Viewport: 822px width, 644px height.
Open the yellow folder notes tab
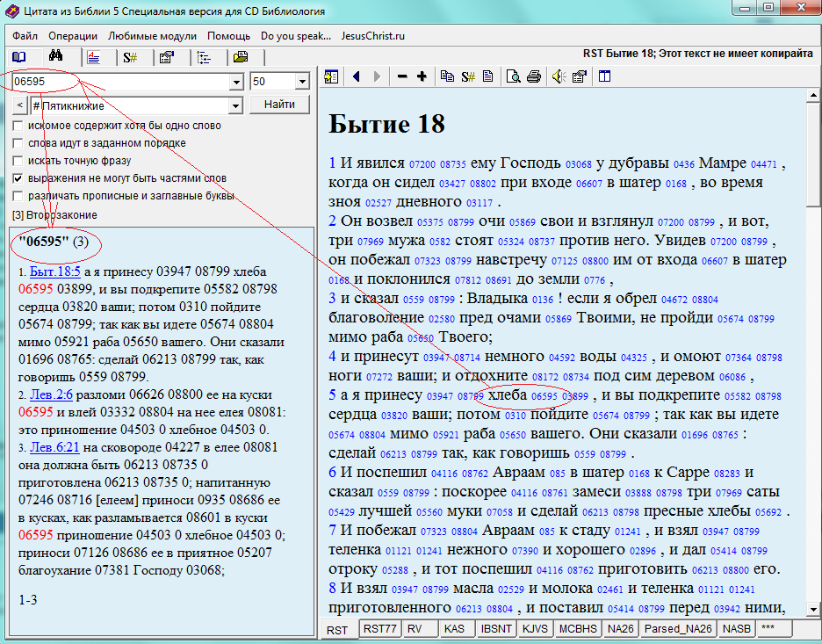click(241, 57)
